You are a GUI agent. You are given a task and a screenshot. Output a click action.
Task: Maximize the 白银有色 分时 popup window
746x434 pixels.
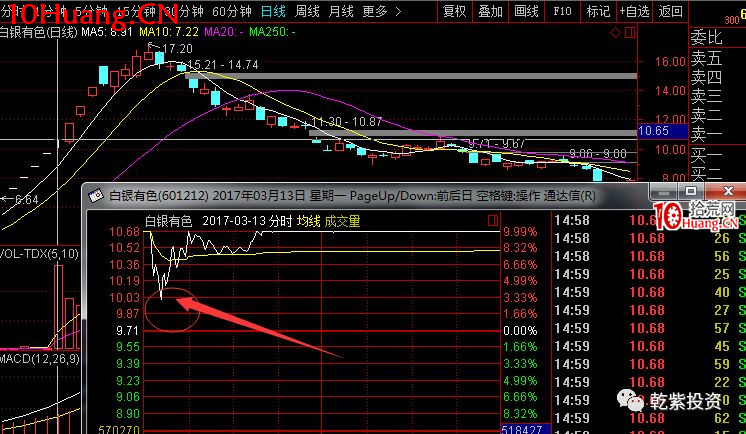coord(691,191)
